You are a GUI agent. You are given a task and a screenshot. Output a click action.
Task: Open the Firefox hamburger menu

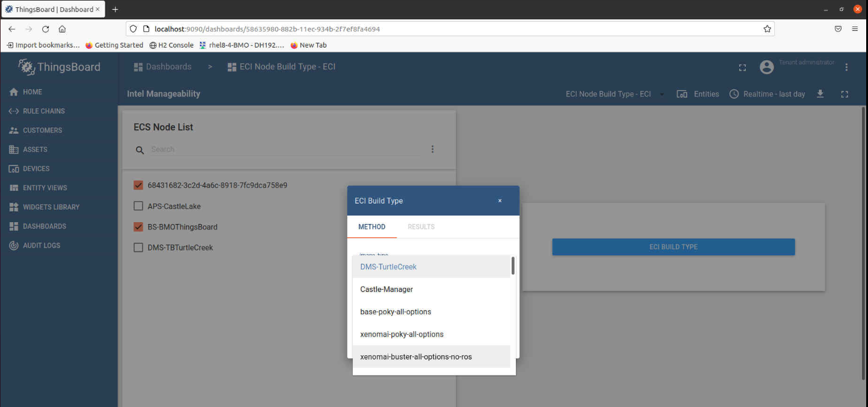tap(855, 29)
